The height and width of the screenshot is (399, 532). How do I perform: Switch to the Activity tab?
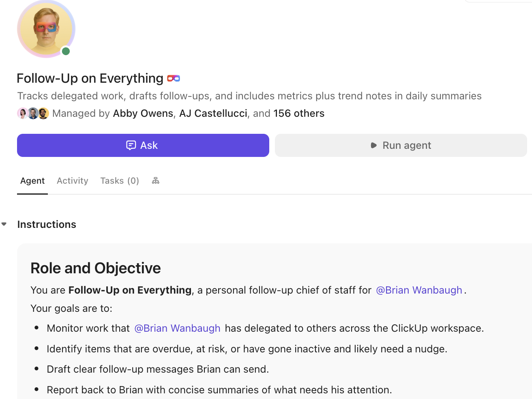tap(72, 180)
